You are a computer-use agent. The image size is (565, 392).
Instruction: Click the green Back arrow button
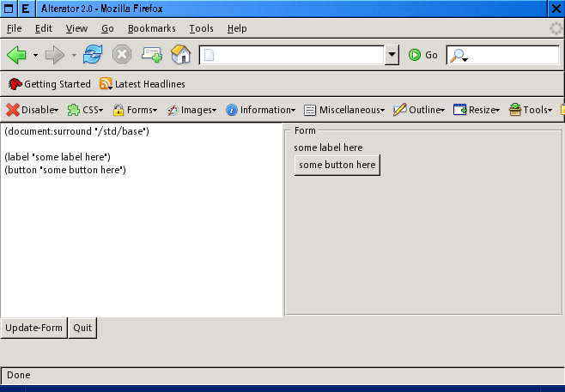[x=16, y=55]
